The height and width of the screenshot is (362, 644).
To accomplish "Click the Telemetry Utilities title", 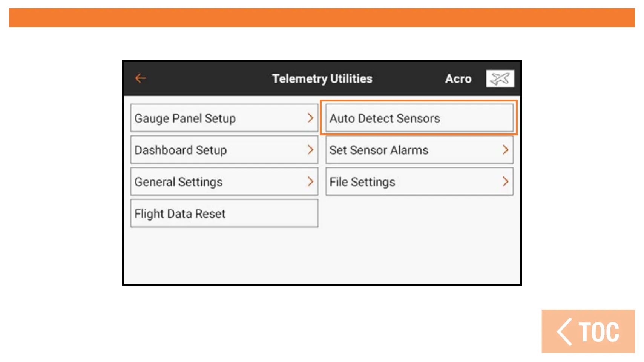I will point(322,79).
